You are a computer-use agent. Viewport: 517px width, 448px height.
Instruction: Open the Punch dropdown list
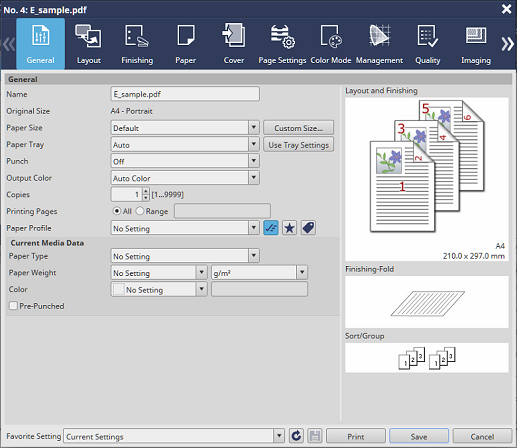tap(185, 161)
